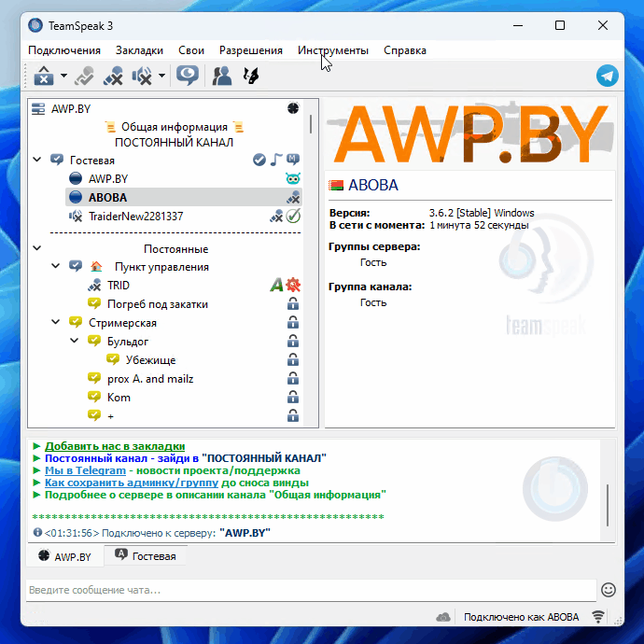Click the chat log vertical scrollbar

pyautogui.click(x=608, y=506)
